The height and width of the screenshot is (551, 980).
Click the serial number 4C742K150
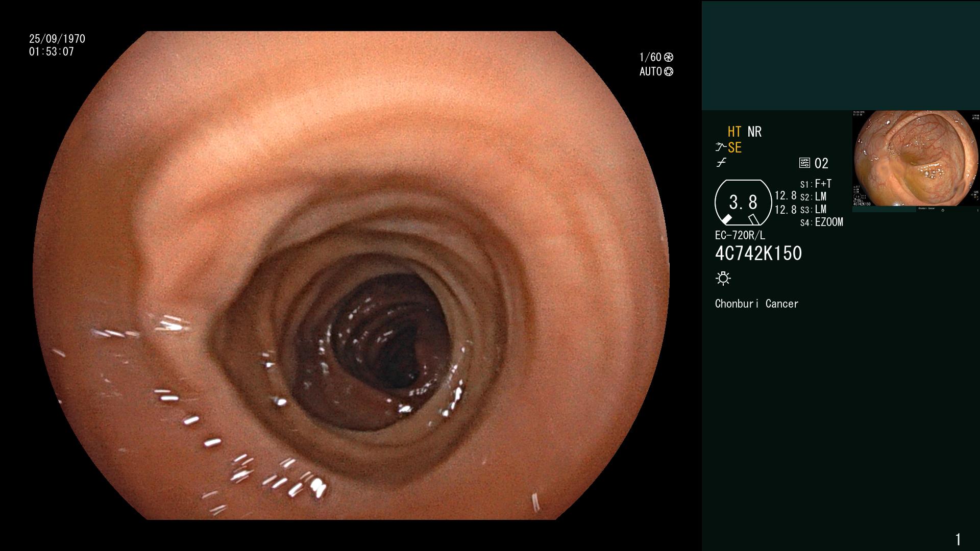pyautogui.click(x=758, y=254)
